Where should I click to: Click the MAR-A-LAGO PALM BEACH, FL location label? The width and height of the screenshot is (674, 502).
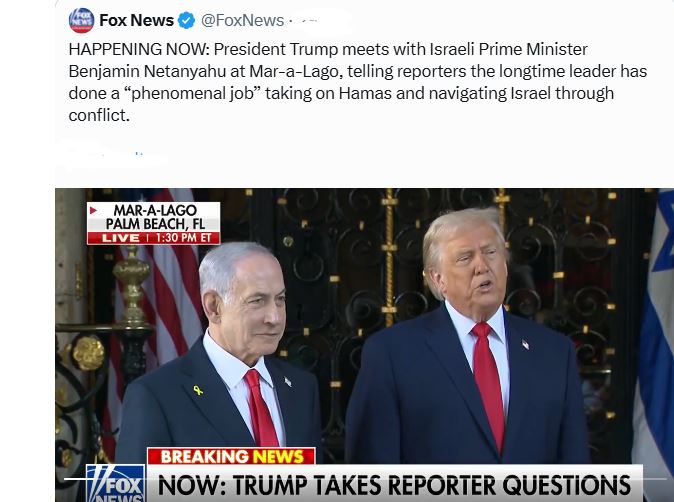pos(155,217)
